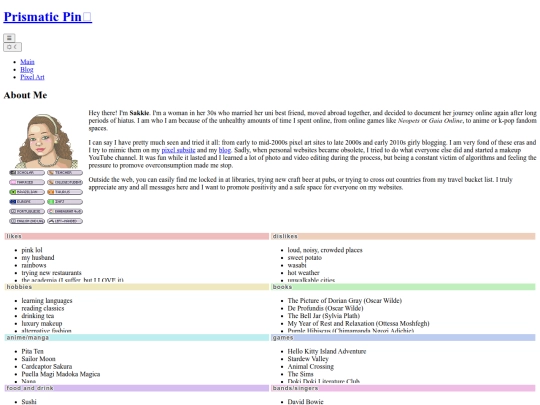Click 'Puella Magi Madoka Magica' entry

(x=61, y=374)
